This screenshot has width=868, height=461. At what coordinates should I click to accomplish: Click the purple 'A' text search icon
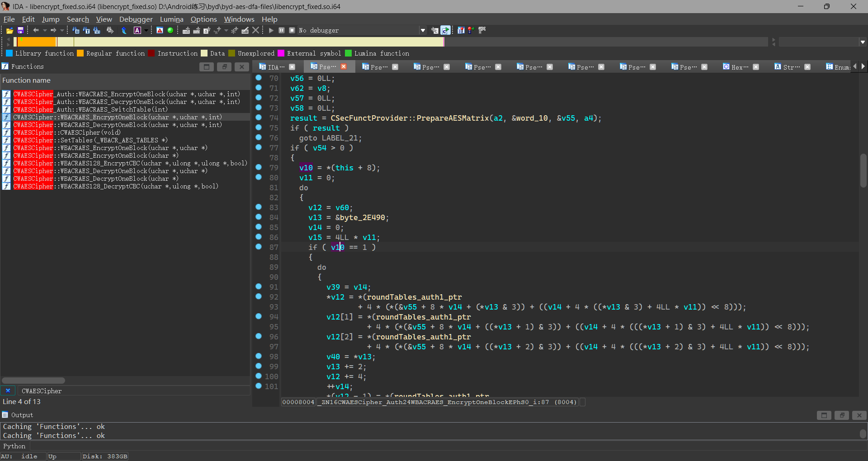coord(137,30)
